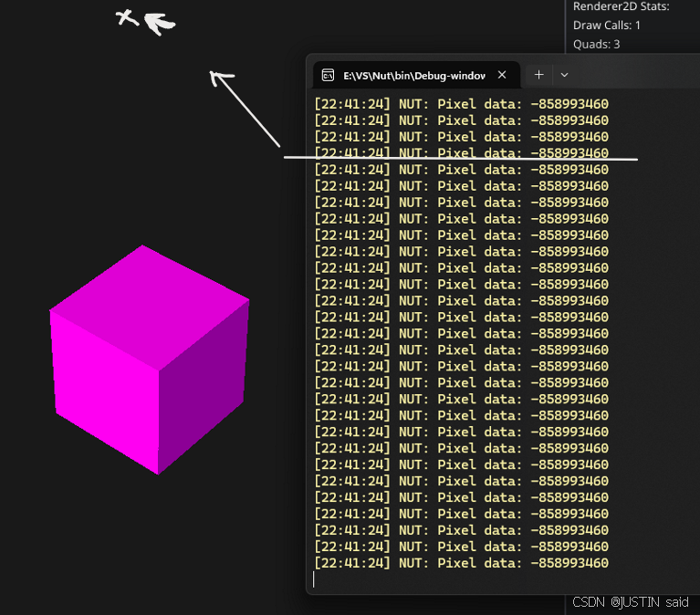Click the text cursor at console bottom
700x615 pixels.
click(x=314, y=579)
